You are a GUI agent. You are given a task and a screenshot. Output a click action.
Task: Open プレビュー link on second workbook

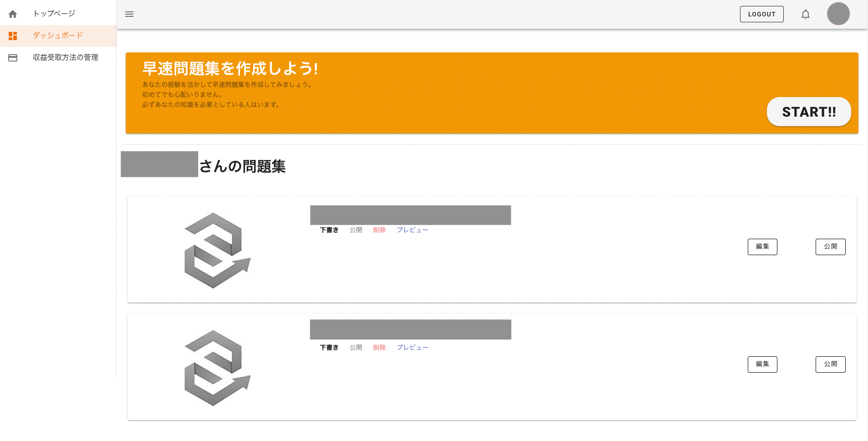[412, 348]
